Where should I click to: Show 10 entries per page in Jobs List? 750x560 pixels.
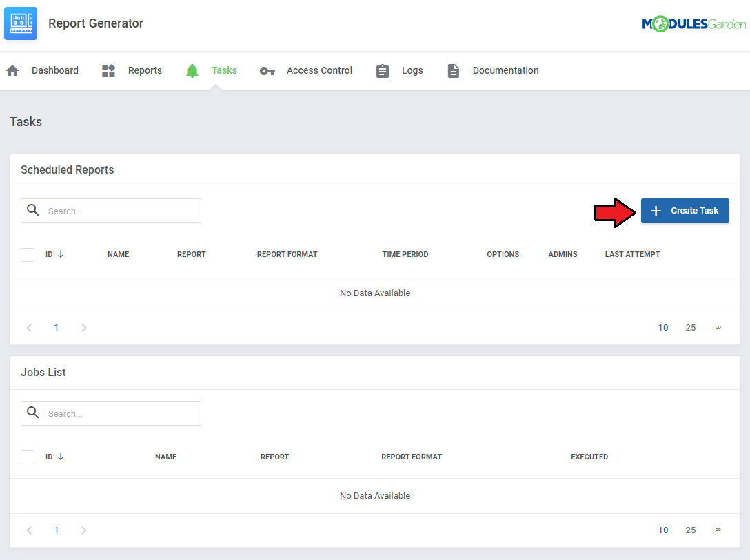[663, 530]
